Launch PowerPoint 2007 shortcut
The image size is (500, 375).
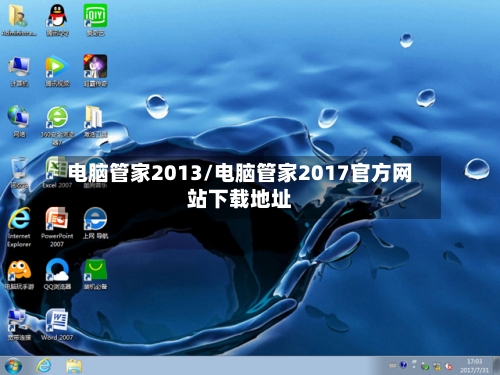[57, 227]
